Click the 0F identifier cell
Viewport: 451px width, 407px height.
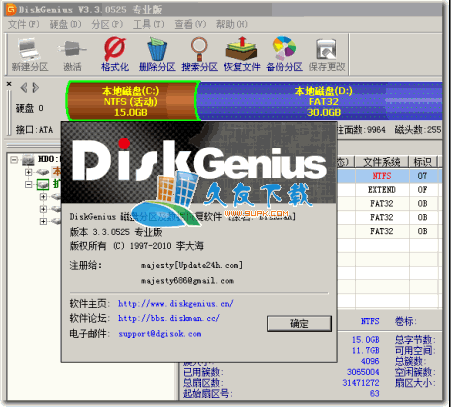422,190
